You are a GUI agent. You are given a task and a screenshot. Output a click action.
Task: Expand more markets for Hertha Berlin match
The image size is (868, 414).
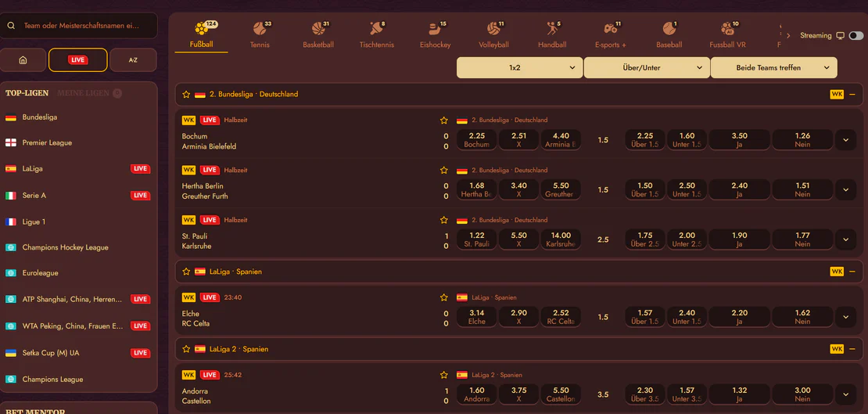tap(845, 189)
